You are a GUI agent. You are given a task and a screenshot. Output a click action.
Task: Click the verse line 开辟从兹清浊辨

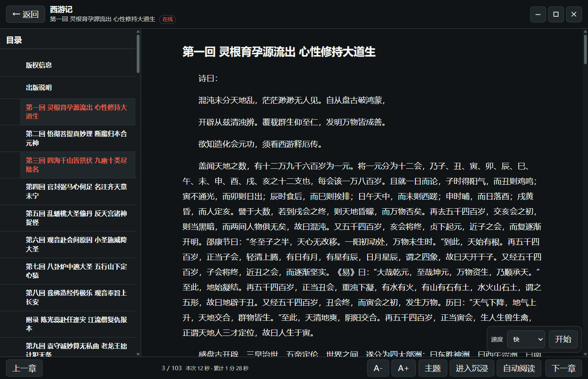pyautogui.click(x=292, y=122)
